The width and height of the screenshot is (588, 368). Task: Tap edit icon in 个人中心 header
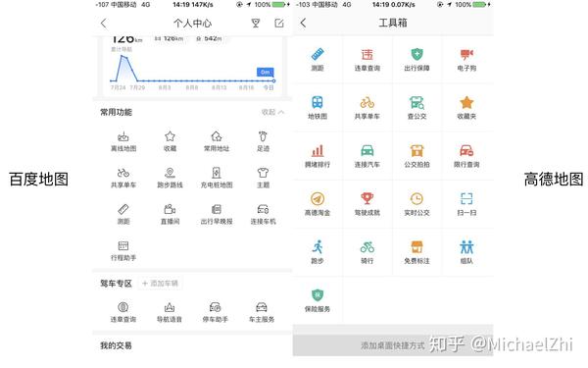click(279, 24)
